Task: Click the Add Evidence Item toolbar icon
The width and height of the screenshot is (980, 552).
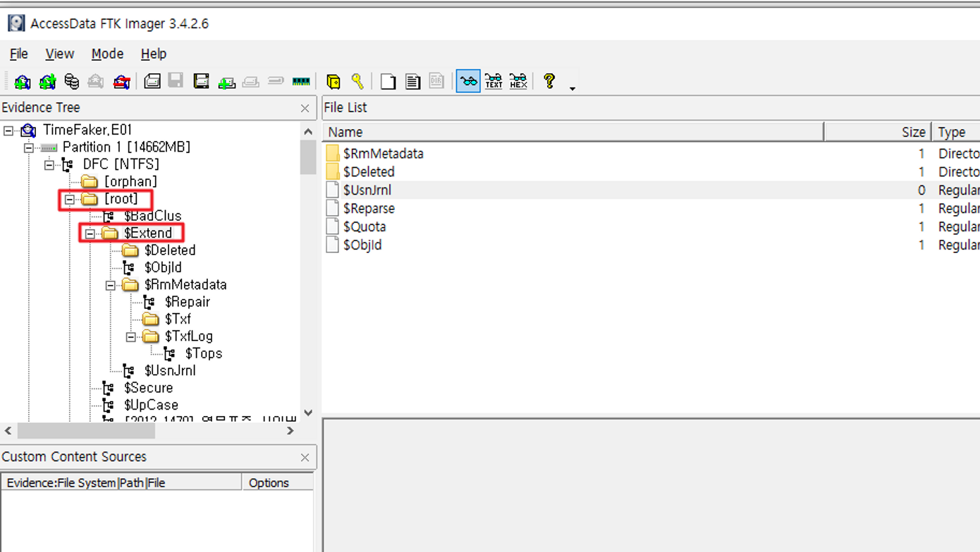Action: pyautogui.click(x=23, y=81)
